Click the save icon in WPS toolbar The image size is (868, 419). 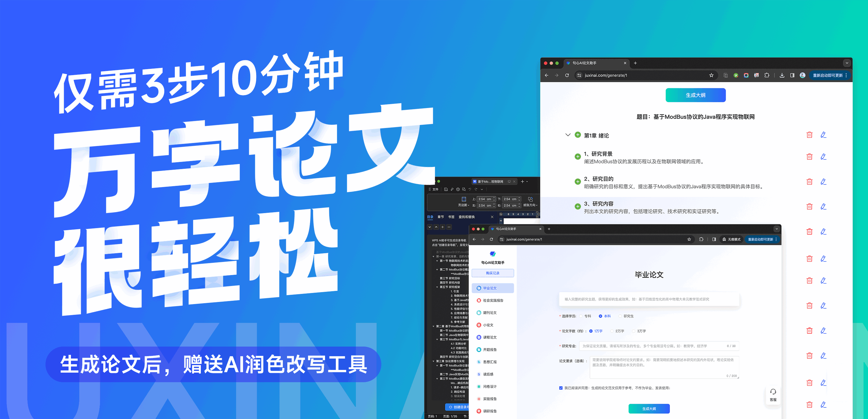pos(446,190)
